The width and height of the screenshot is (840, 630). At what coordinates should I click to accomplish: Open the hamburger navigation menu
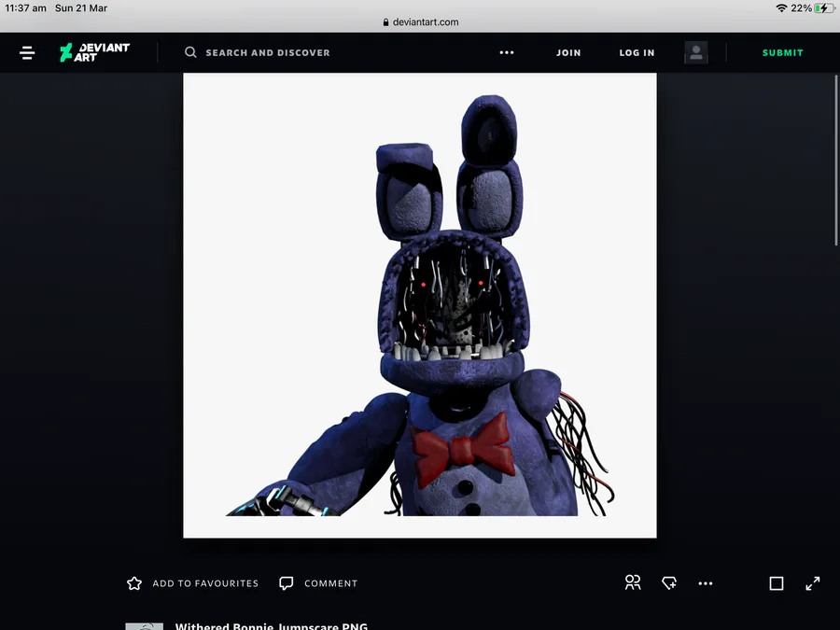coord(27,52)
